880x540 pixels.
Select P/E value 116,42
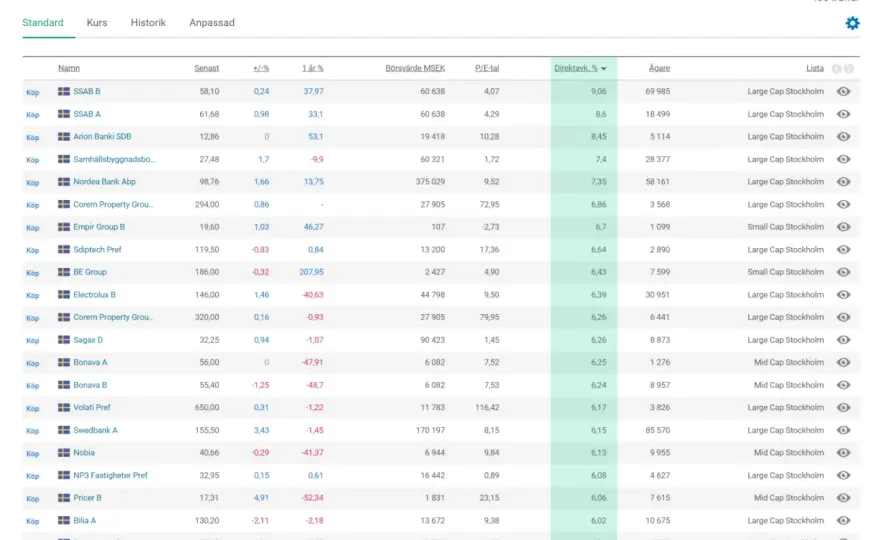487,408
